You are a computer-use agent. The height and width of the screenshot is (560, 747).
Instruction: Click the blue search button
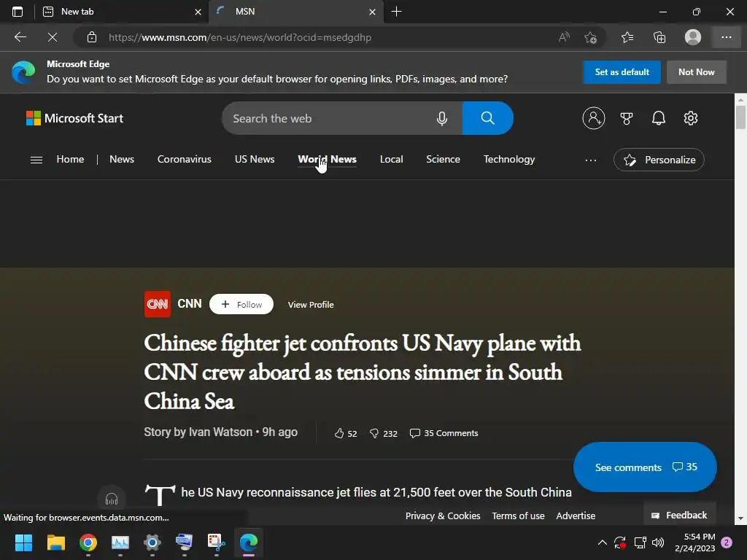tap(487, 118)
